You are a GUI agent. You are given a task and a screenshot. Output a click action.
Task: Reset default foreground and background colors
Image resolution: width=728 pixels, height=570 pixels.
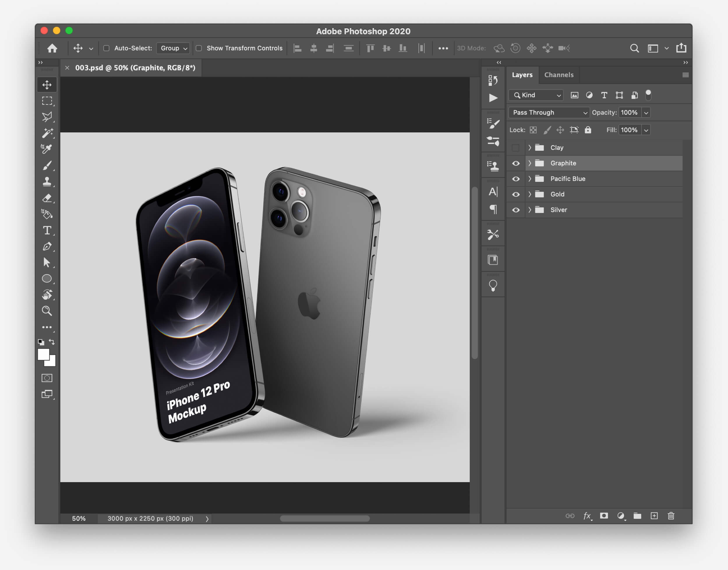click(41, 342)
